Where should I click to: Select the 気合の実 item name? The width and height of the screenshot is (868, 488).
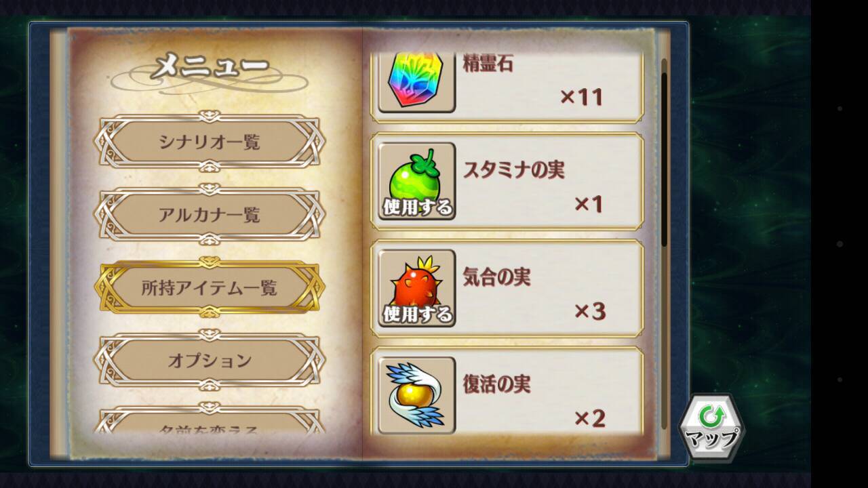(x=496, y=277)
